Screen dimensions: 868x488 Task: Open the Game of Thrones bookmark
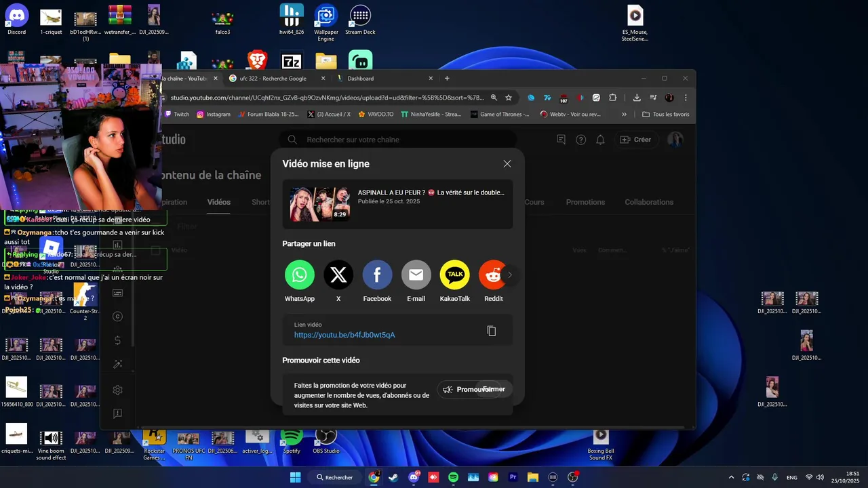point(500,115)
